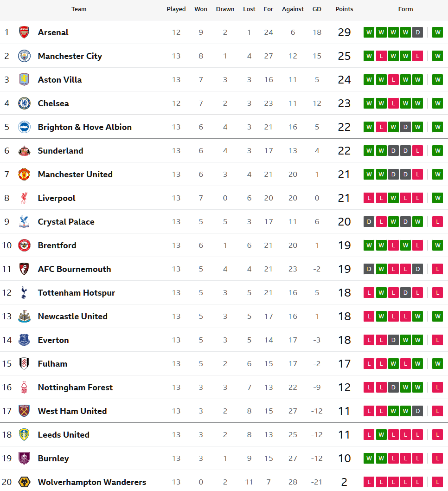
Task: Click the Leeds United club crest
Action: click(24, 435)
